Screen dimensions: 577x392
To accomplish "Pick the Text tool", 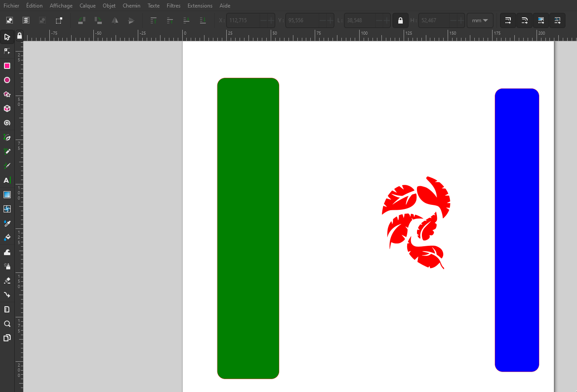I will pos(7,180).
